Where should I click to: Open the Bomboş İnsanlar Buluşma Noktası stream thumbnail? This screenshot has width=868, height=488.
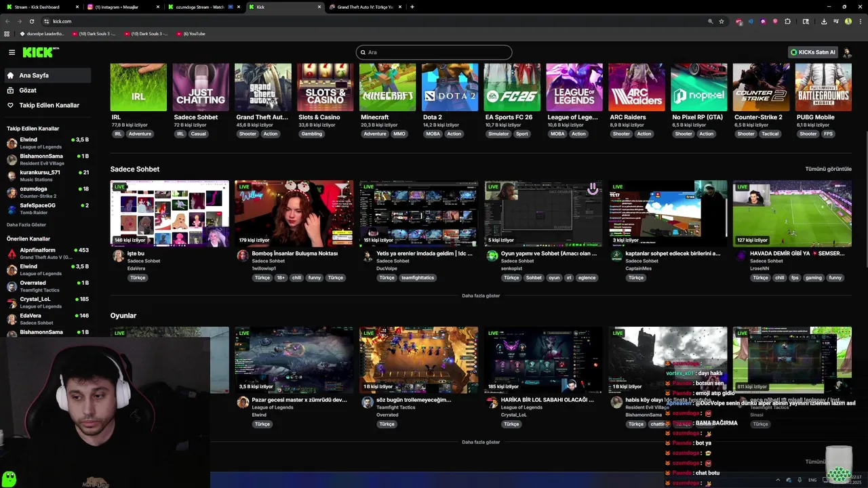(294, 213)
